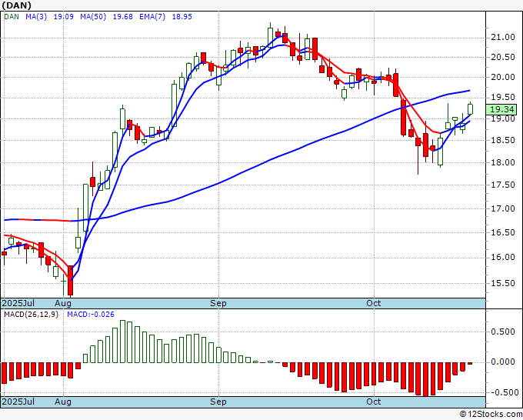
Task: Click the Aug label on price chart axis
Action: tap(63, 303)
